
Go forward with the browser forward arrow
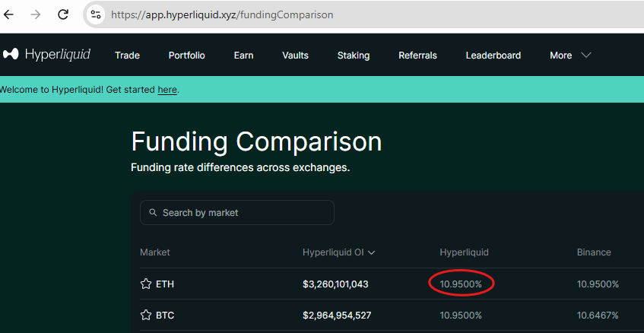coord(36,14)
